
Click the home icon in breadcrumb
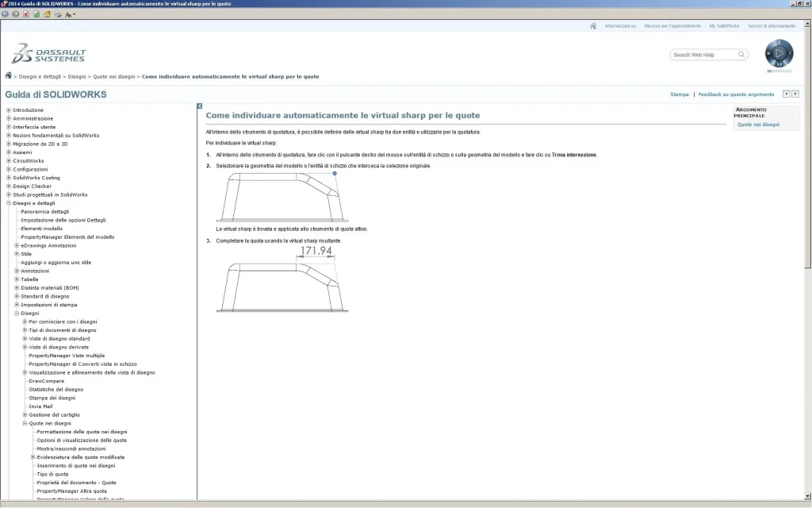pos(9,76)
